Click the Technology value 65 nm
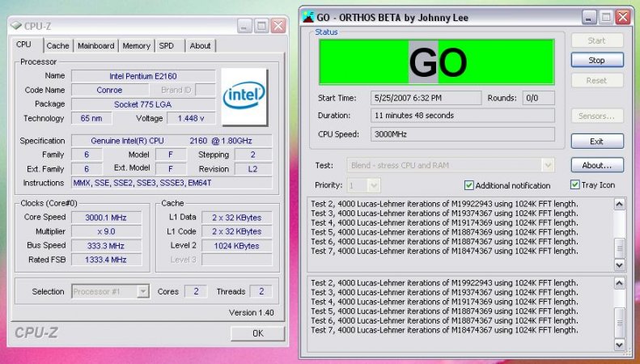The height and width of the screenshot is (364, 640). [91, 118]
